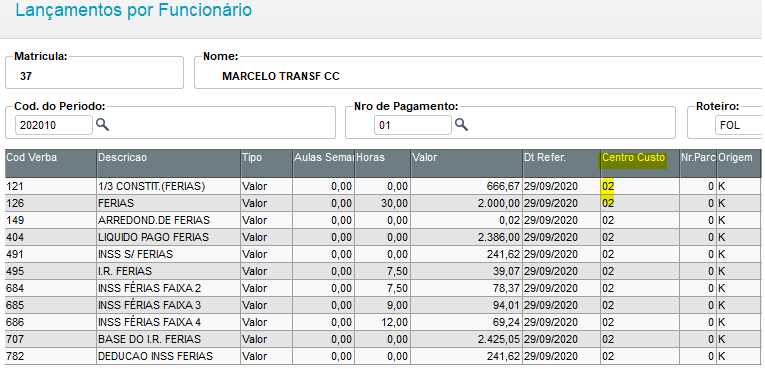Click the Nro de Pagamento field 01
Screen dimensions: 765x369
coord(413,125)
